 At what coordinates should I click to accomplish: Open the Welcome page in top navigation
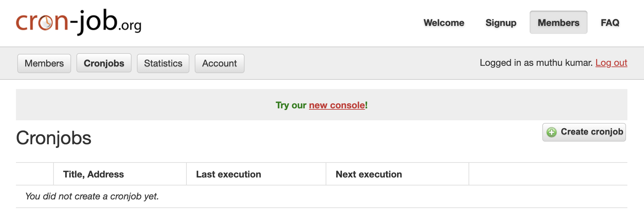click(444, 23)
